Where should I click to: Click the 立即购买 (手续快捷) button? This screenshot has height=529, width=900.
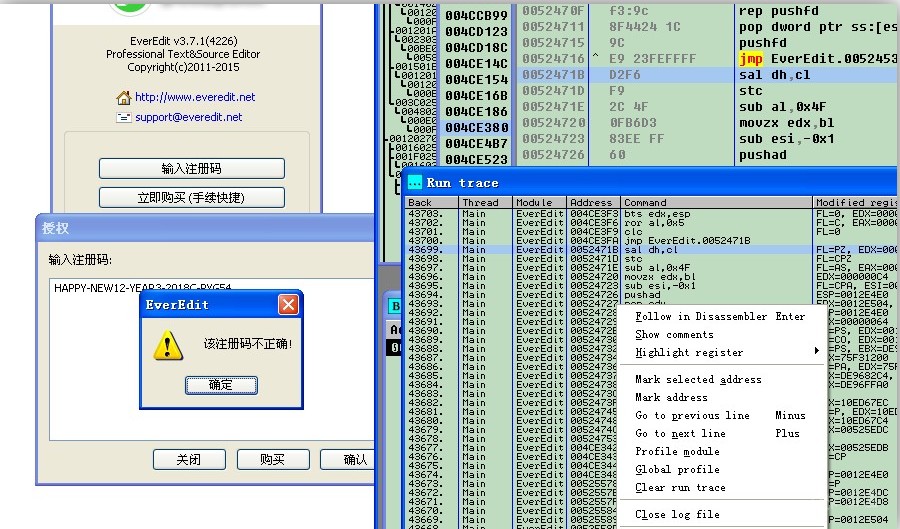(192, 197)
